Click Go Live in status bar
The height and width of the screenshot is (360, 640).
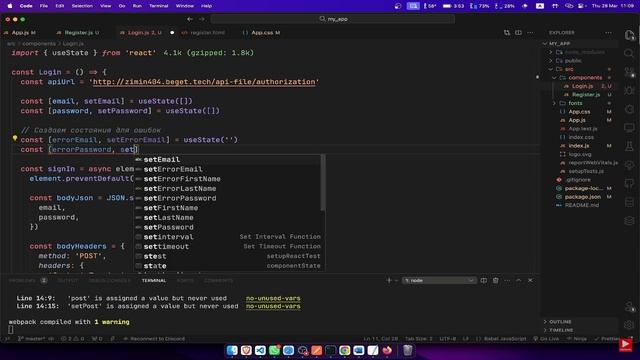546,339
